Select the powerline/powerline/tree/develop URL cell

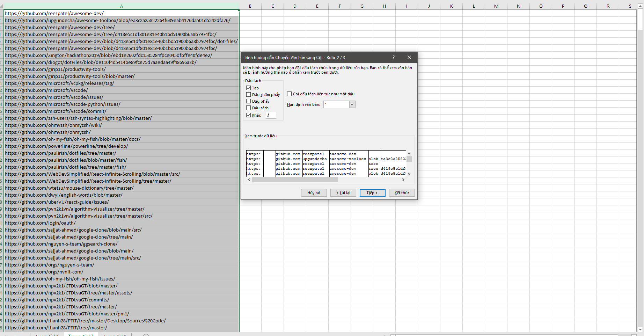click(x=122, y=146)
